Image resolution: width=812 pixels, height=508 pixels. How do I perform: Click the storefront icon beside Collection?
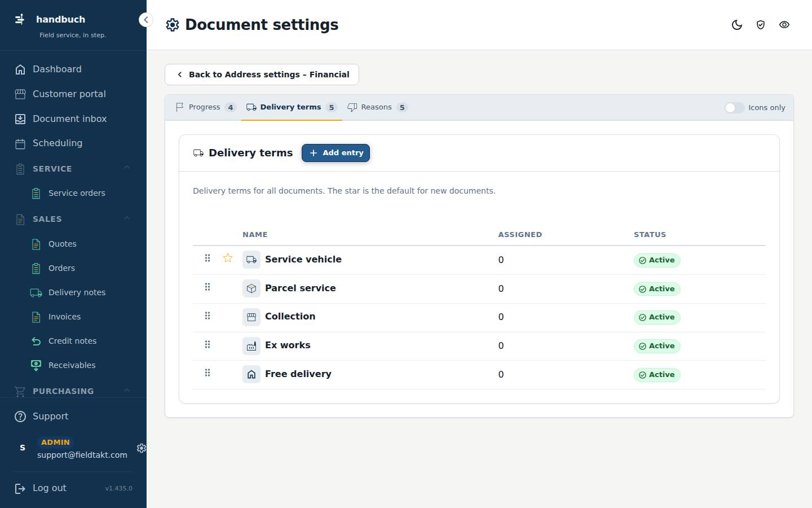coord(251,317)
